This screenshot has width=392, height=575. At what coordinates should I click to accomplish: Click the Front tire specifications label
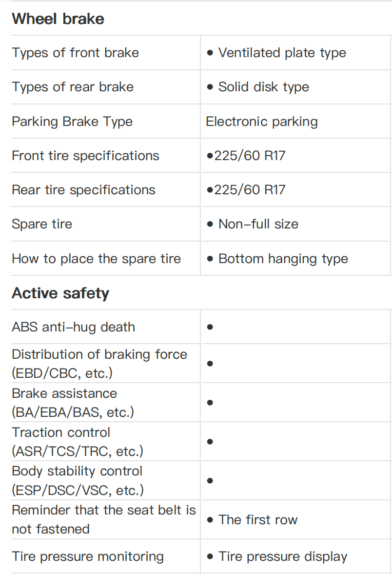pyautogui.click(x=85, y=156)
